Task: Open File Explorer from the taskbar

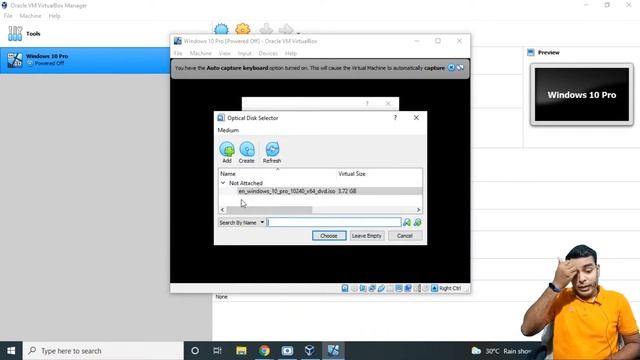Action: coord(241,351)
